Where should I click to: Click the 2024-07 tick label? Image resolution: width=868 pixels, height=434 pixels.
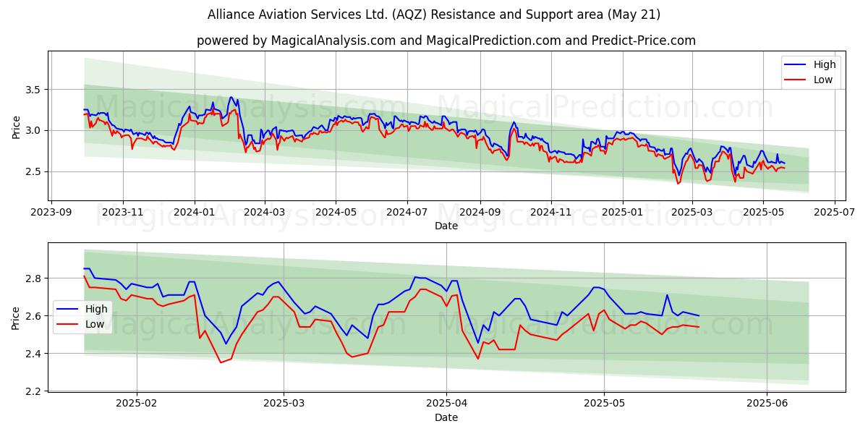[407, 212]
